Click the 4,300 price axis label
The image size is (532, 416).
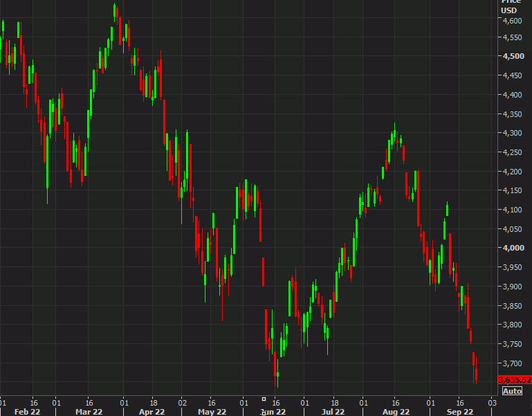pos(513,133)
